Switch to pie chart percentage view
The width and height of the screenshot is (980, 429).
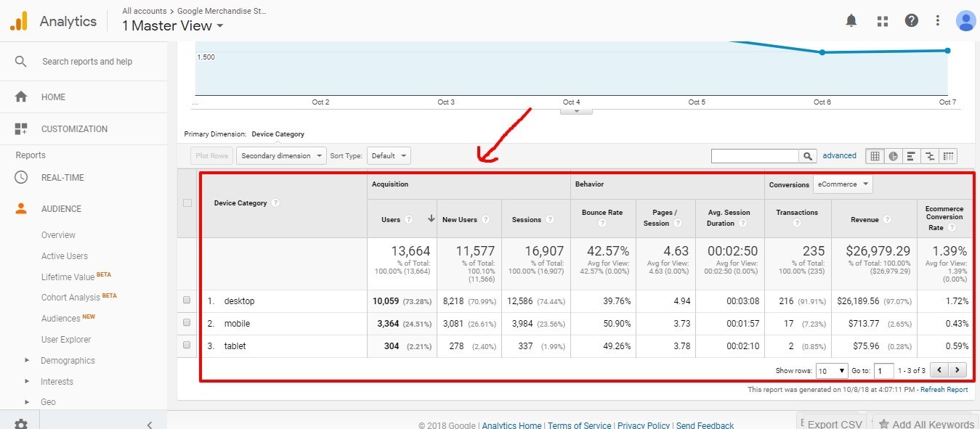coord(893,156)
